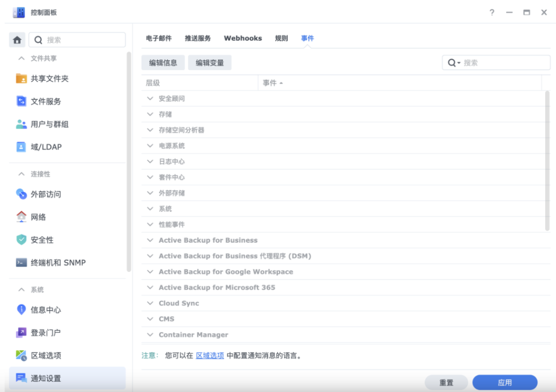
Task: Open 用户与群组 users icon
Action: [x=21, y=124]
